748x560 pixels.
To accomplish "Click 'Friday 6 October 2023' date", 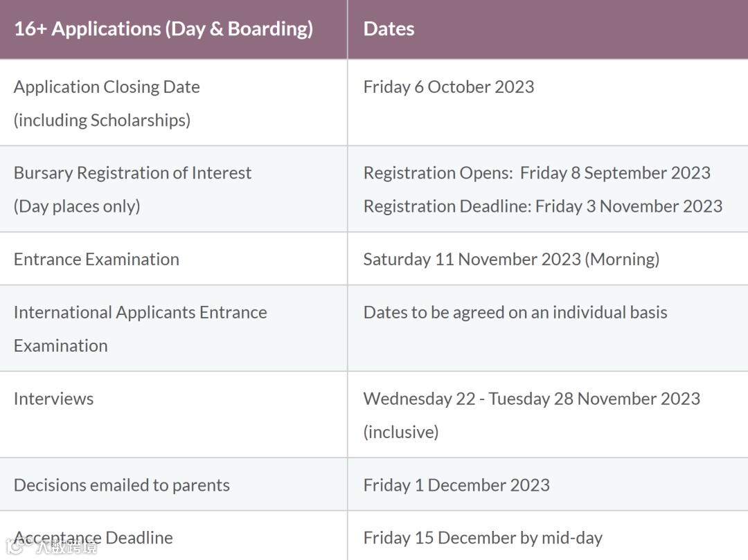I will [449, 87].
